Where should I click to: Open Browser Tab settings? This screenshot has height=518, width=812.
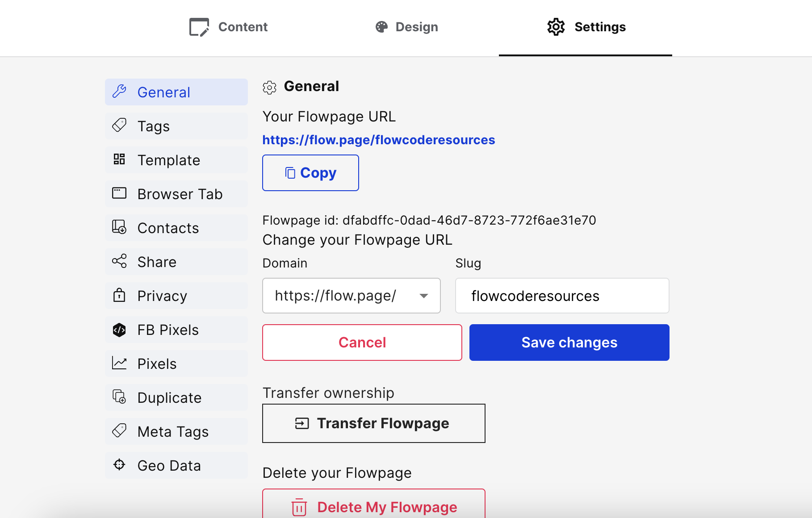(x=176, y=194)
